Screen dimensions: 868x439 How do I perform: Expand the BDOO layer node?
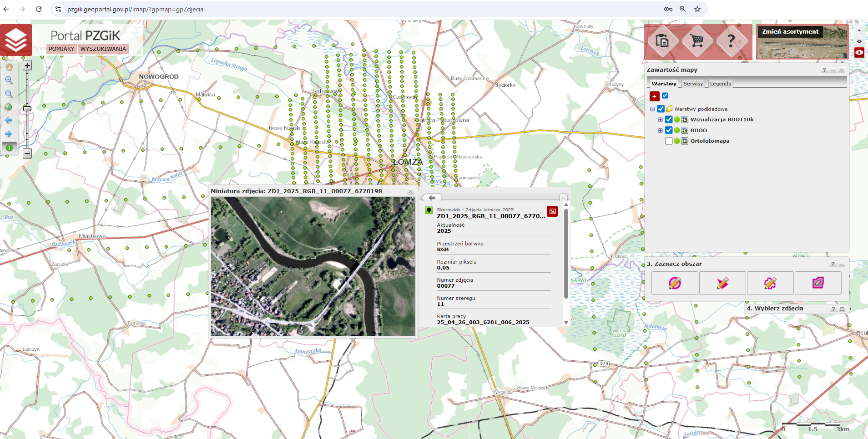click(x=660, y=130)
